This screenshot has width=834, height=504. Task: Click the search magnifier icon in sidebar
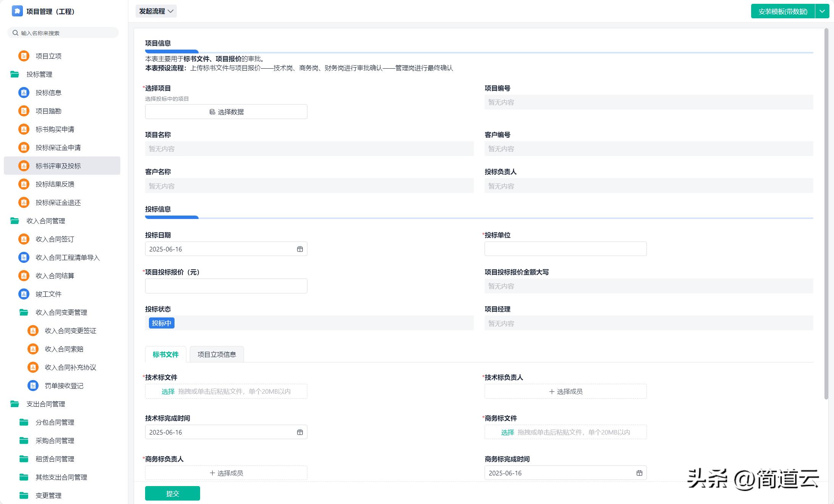point(15,33)
